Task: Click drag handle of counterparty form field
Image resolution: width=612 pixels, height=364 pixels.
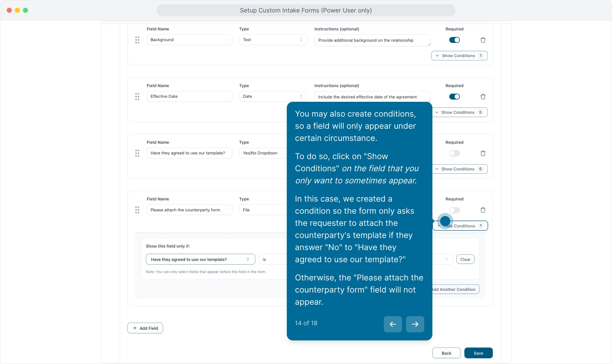Action: point(137,210)
